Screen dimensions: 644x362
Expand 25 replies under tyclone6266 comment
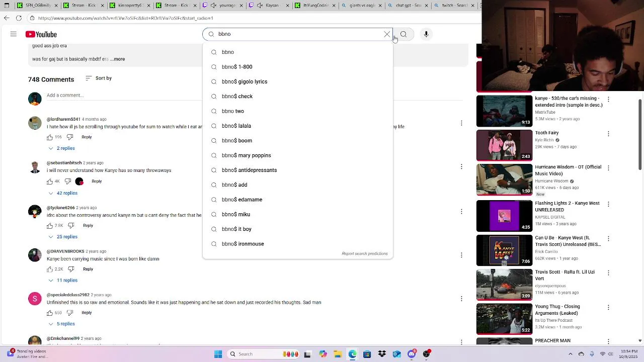pos(63,237)
